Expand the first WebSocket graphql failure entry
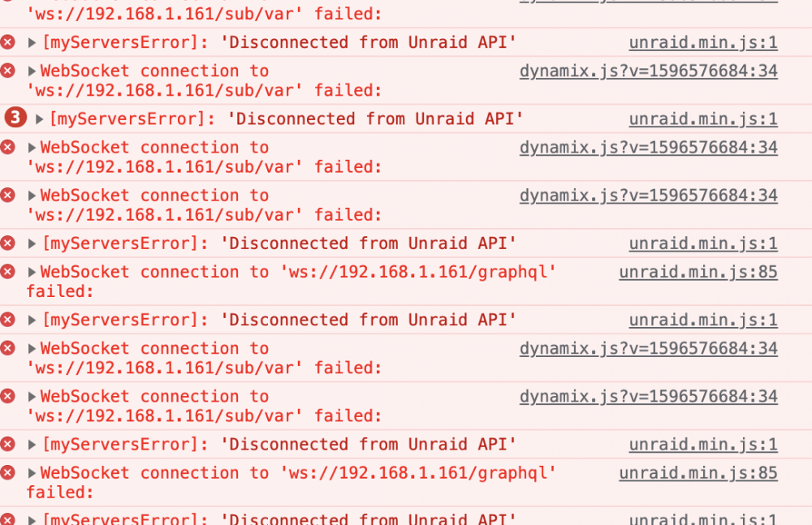The image size is (812, 525). [32, 272]
